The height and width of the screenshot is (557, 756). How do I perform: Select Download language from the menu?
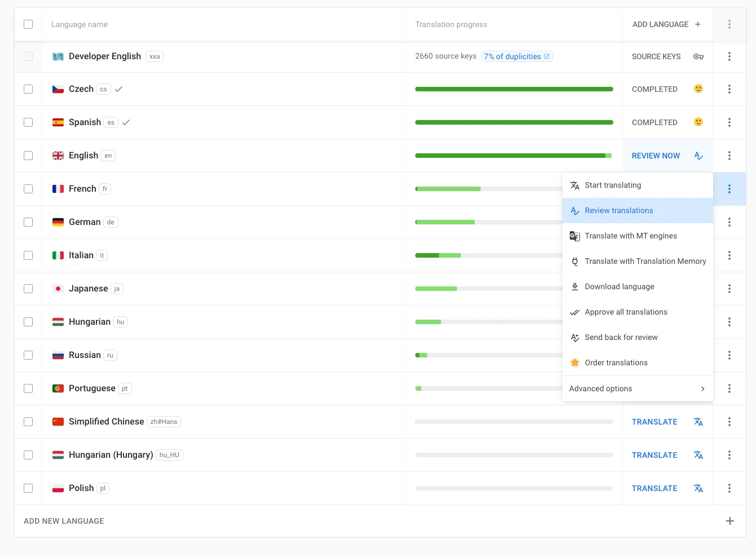[619, 286]
